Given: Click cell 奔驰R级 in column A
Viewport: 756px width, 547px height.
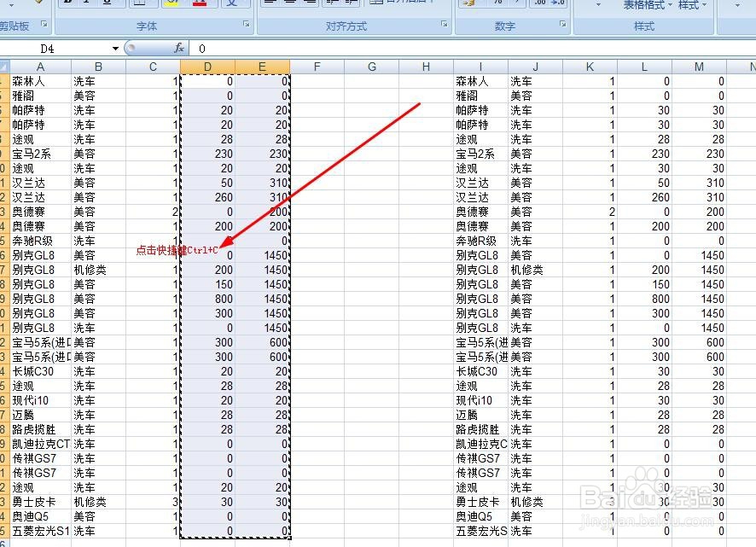Looking at the screenshot, I should pos(40,241).
